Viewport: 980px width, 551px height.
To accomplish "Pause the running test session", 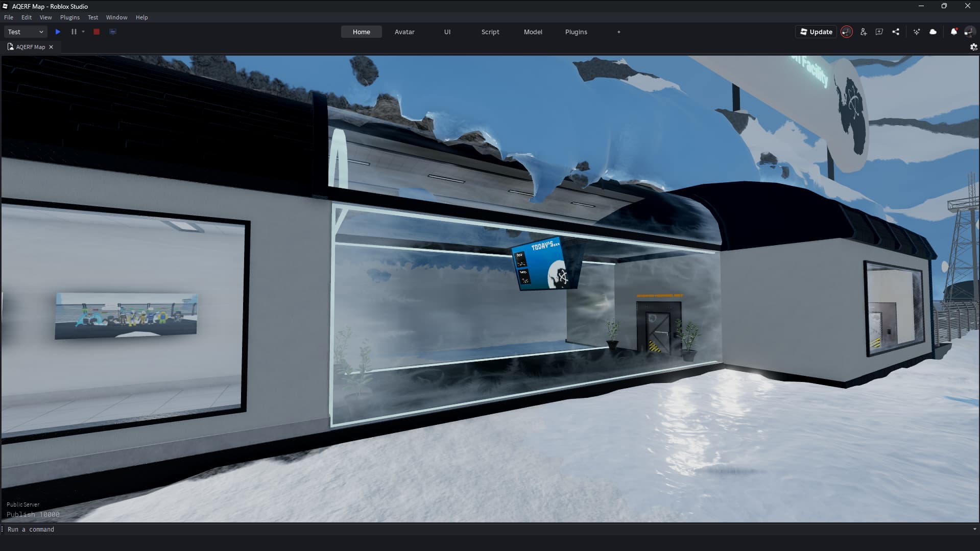I will pyautogui.click(x=74, y=32).
